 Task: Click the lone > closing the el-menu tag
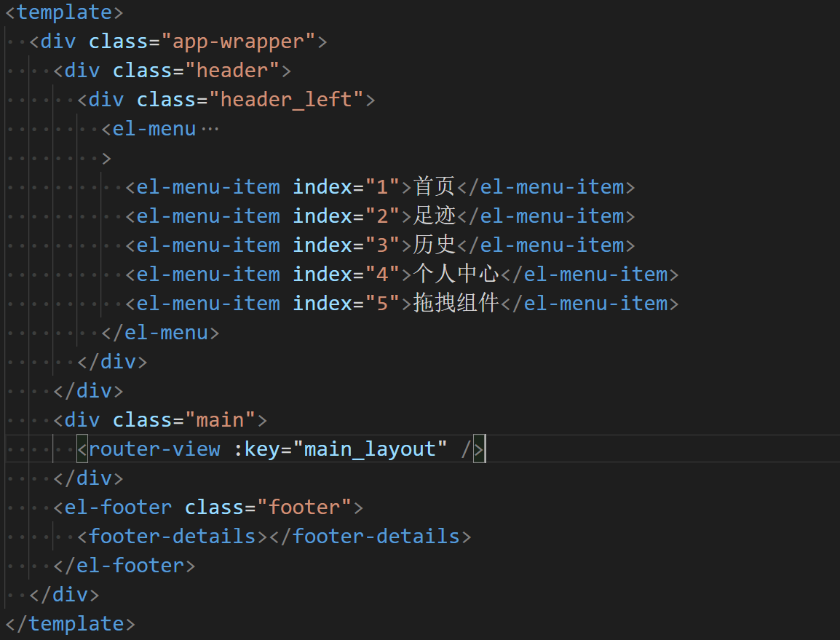tap(106, 158)
